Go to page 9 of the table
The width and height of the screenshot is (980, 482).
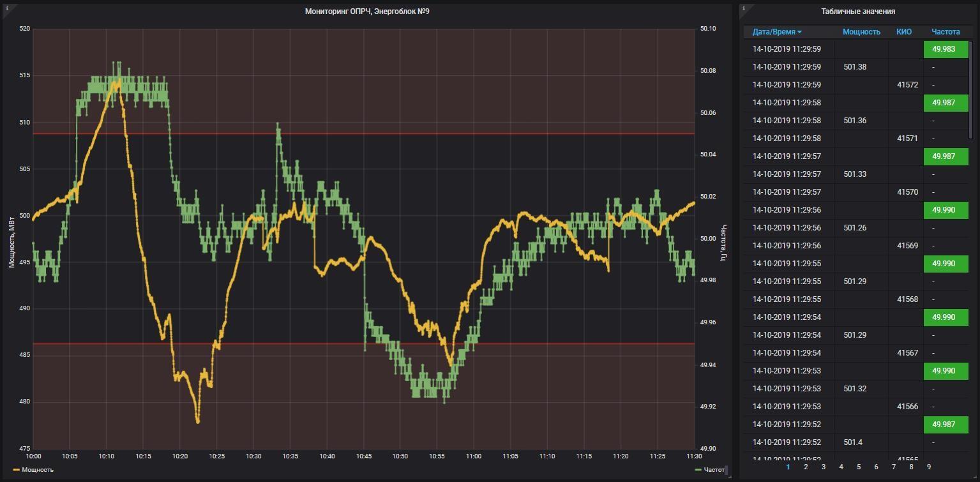(x=928, y=467)
